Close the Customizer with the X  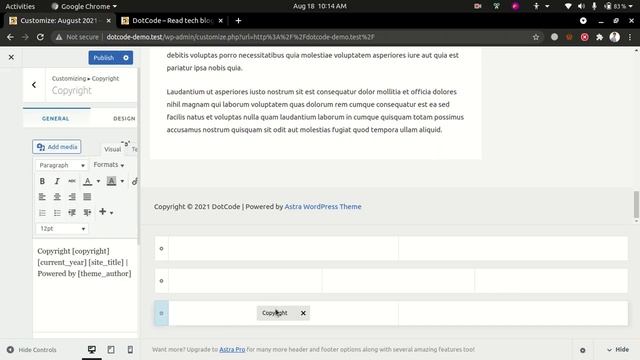click(x=11, y=57)
